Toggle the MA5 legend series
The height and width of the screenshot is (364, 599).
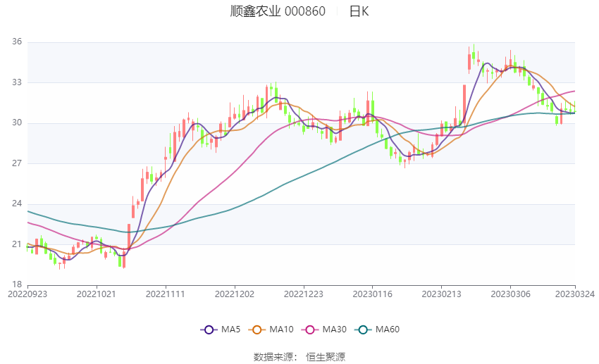click(x=221, y=330)
